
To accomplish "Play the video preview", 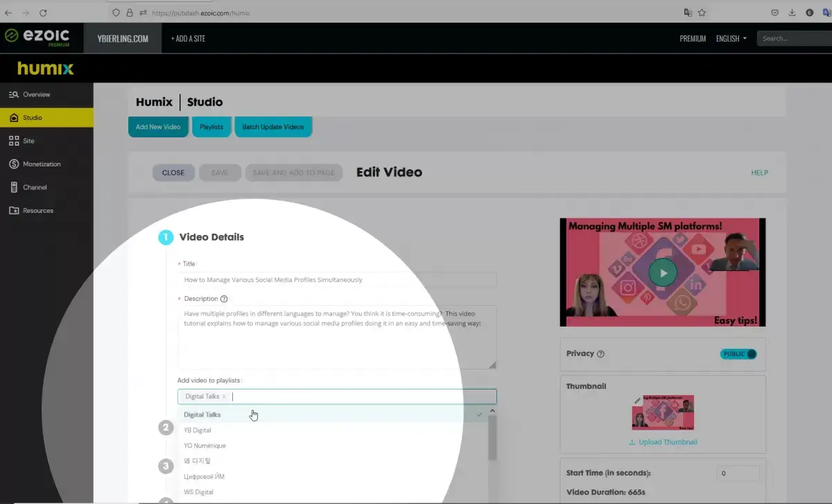I will tap(663, 273).
